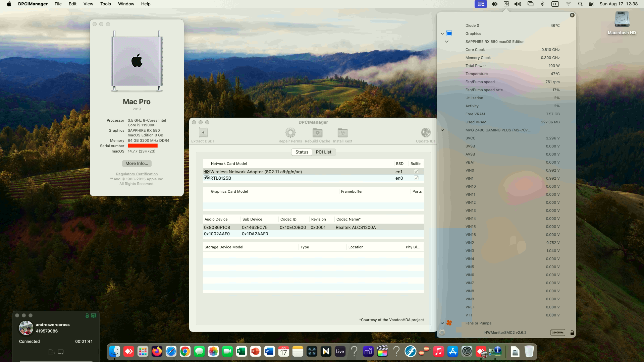Open the Regulatory Certification link
Screen dimensions: 644x362
(x=137, y=174)
